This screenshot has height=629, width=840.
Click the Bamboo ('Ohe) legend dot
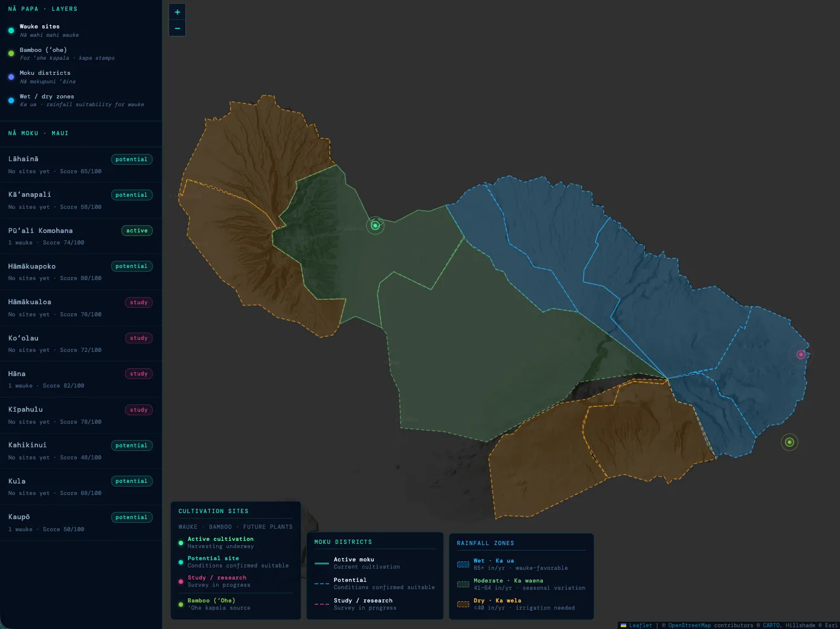pyautogui.click(x=181, y=604)
